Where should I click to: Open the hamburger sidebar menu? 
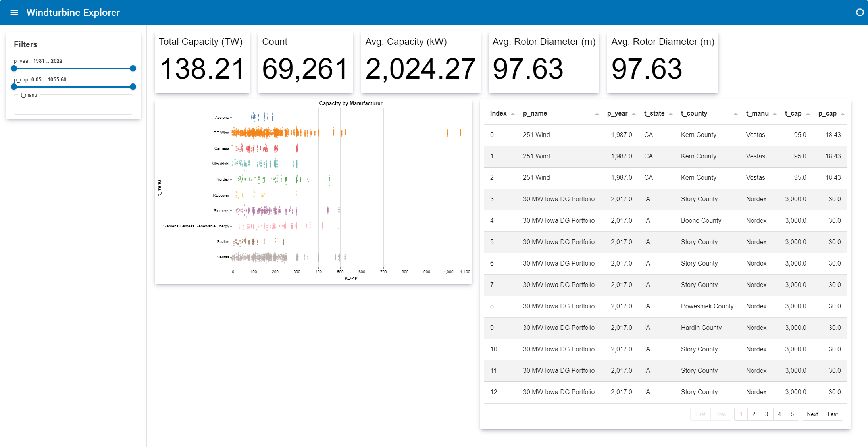(x=14, y=12)
